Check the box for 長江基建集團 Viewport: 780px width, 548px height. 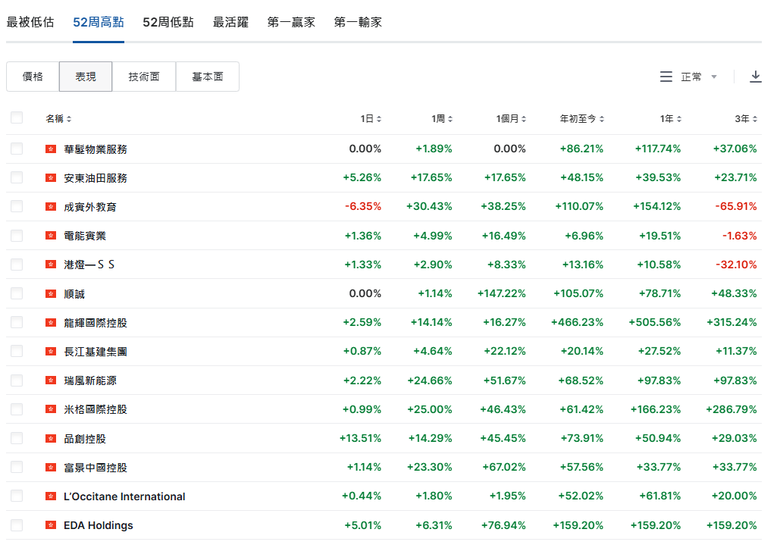(17, 351)
